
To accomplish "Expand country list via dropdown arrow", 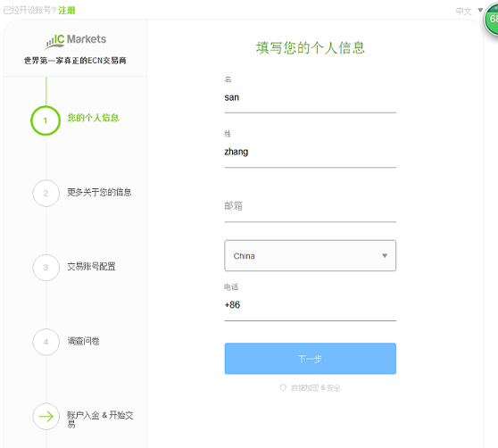I will 385,255.
